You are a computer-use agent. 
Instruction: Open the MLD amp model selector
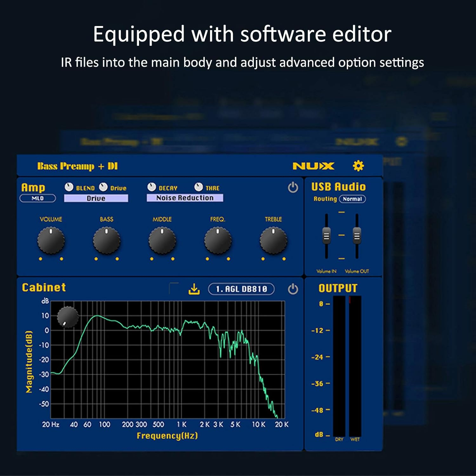point(38,198)
